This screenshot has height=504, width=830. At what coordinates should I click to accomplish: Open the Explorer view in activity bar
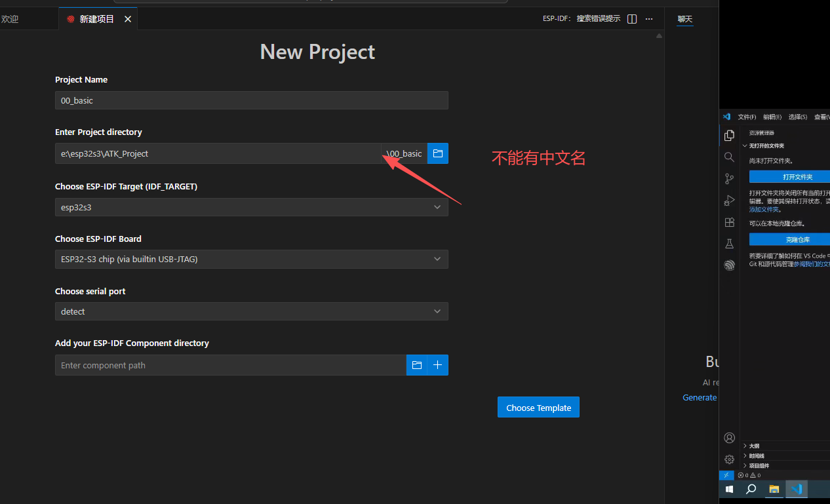coord(729,136)
